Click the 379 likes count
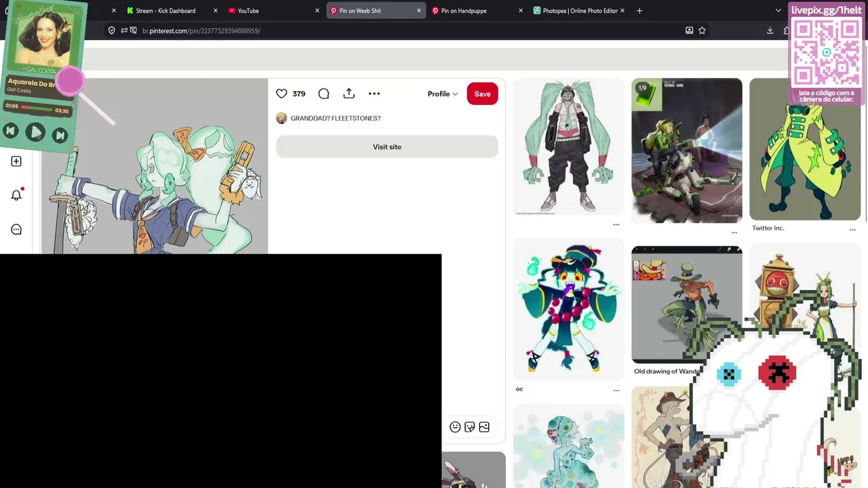Image resolution: width=868 pixels, height=488 pixels. point(299,94)
